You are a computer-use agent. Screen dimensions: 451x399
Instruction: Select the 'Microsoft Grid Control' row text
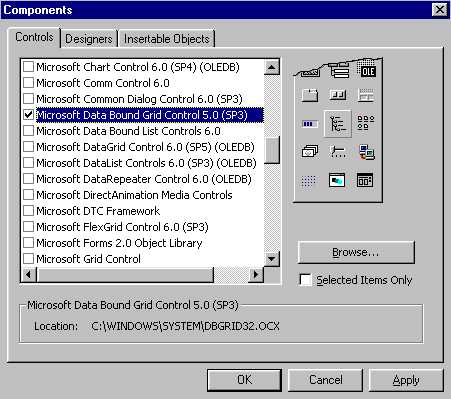(88, 259)
